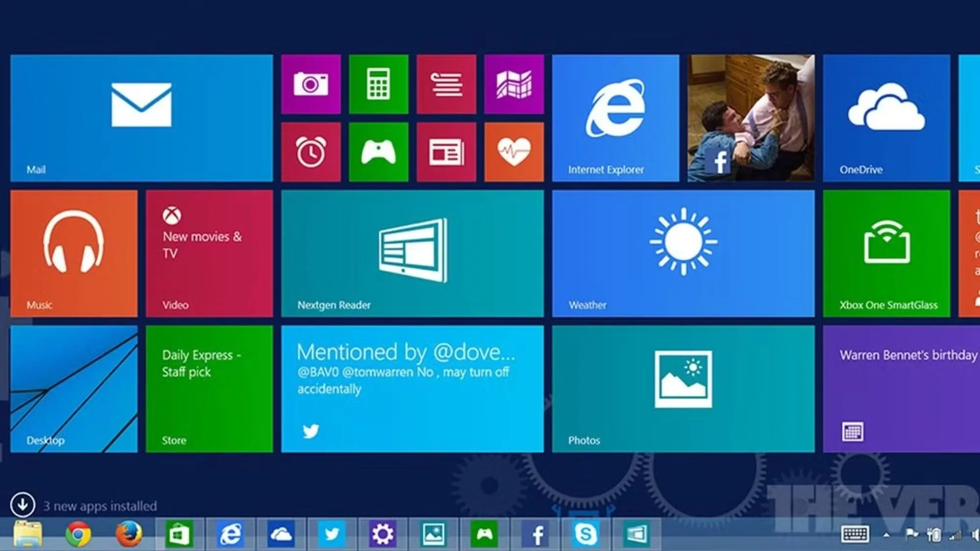The height and width of the screenshot is (551, 980).
Task: Open the Alarms clock tile
Action: pos(311,152)
